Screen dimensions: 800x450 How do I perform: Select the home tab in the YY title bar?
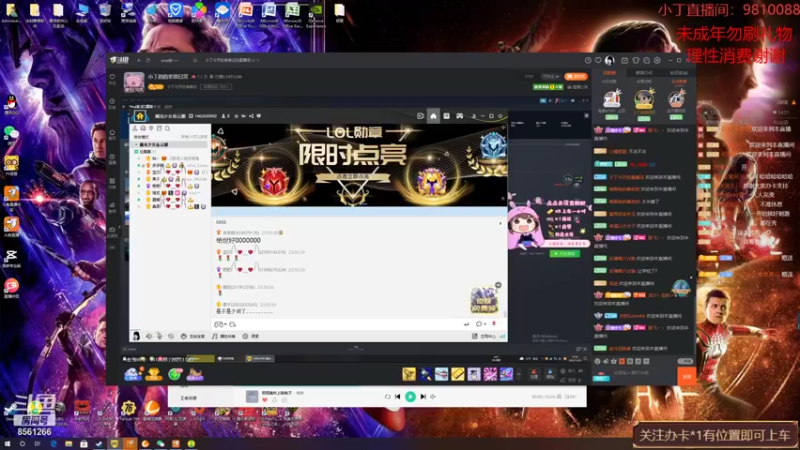433,116
